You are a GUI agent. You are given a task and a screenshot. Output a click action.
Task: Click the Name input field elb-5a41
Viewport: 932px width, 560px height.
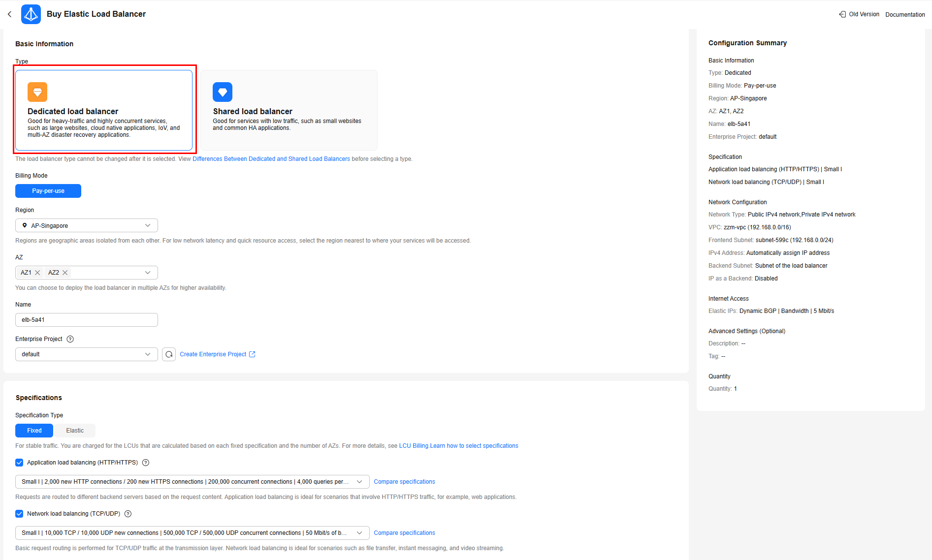[87, 320]
